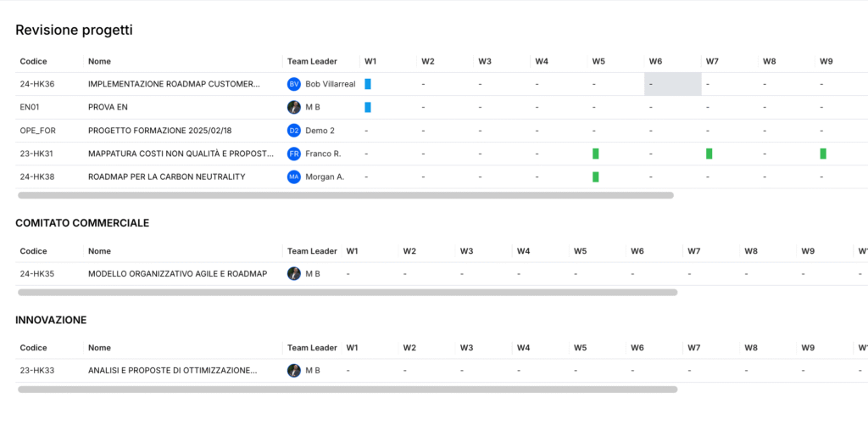Open MODELLO ORGANIZZATIVO AGILE E ROADMAP project
Viewport: 868px width, 448px height.
click(x=177, y=274)
